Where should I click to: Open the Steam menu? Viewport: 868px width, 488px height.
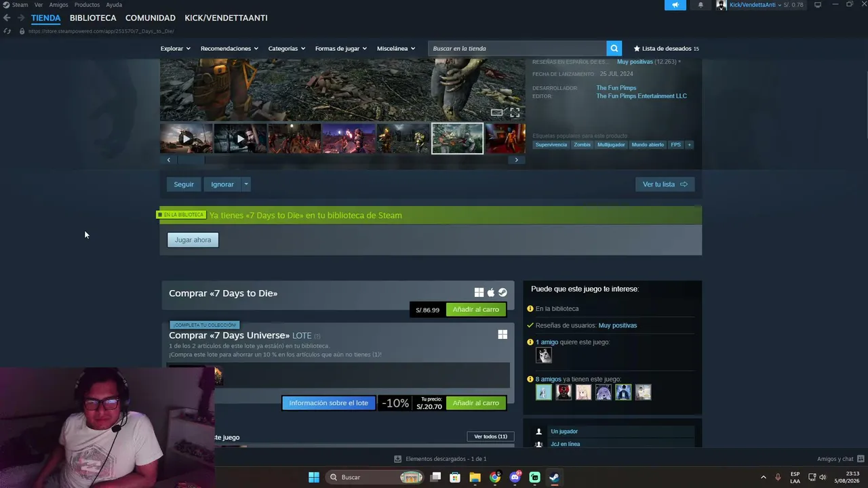(x=20, y=5)
